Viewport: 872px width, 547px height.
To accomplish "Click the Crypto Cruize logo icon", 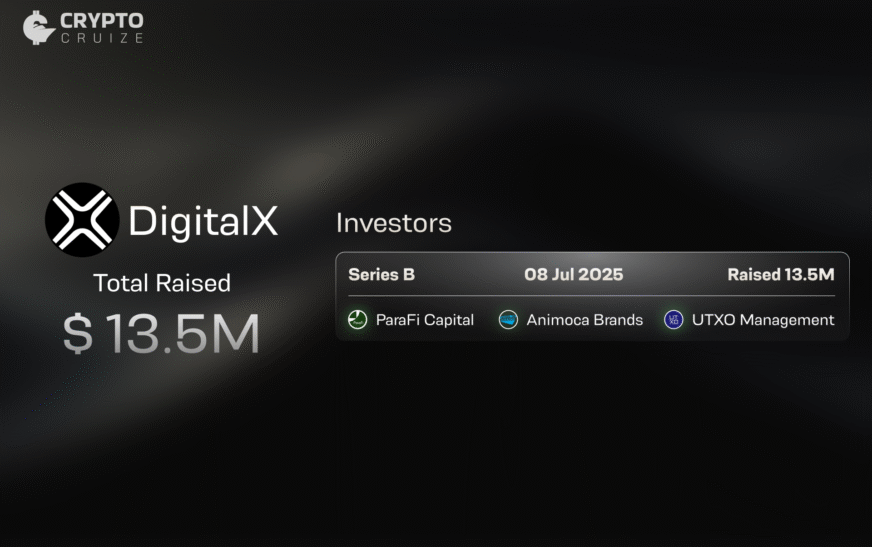I will point(38,27).
